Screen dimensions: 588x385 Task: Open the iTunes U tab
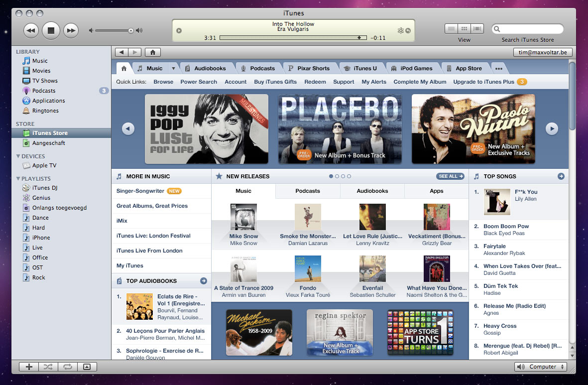[360, 68]
